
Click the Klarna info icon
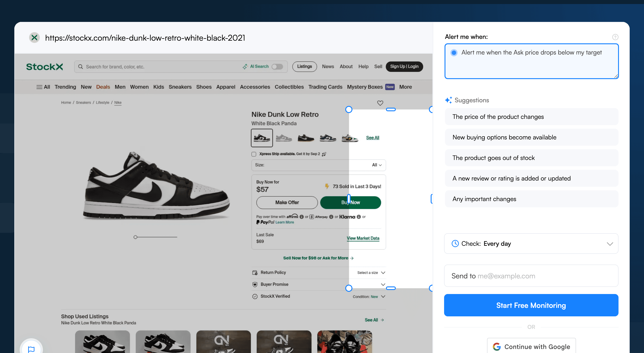pyautogui.click(x=359, y=217)
